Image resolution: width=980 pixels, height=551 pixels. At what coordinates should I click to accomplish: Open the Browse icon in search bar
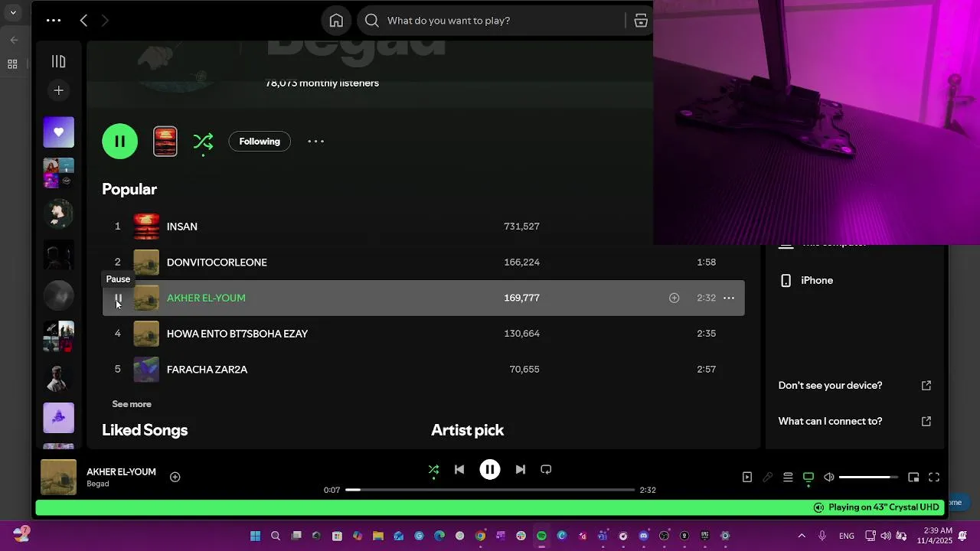pos(641,21)
